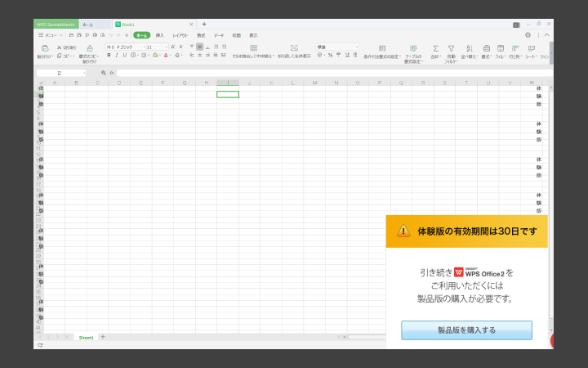Open the sort (並べ替え) tool
Viewport: 588px width, 368px height.
[469, 52]
